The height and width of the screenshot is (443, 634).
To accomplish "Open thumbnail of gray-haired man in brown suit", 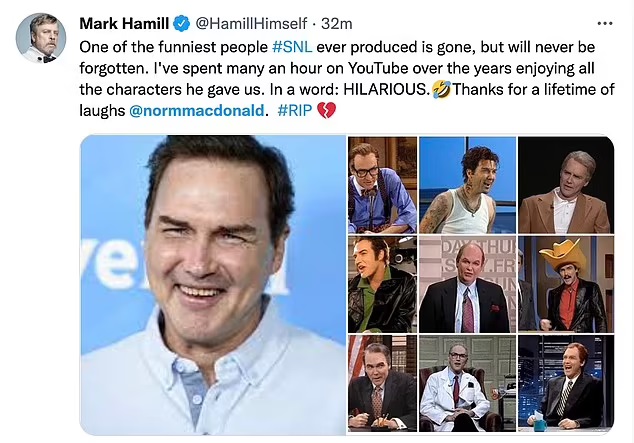I will (566, 185).
